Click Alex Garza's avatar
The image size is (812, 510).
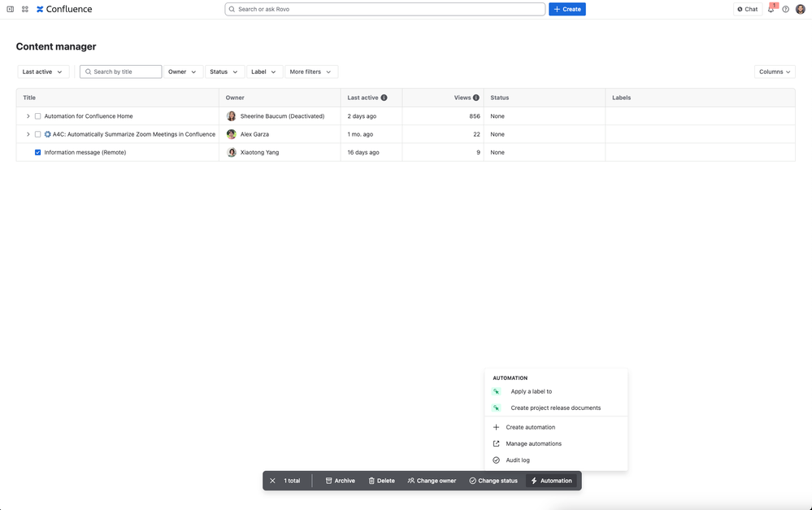pos(232,134)
